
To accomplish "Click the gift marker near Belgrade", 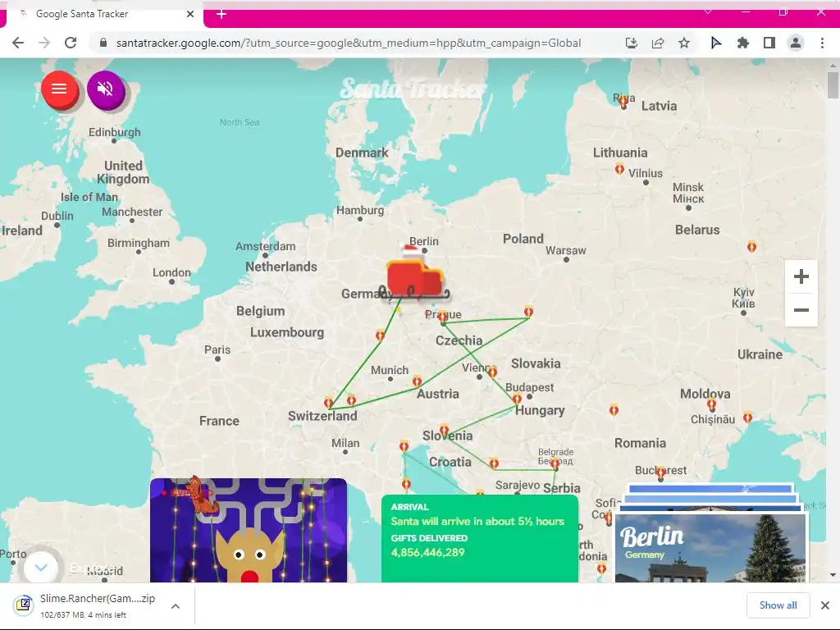I will pyautogui.click(x=555, y=463).
